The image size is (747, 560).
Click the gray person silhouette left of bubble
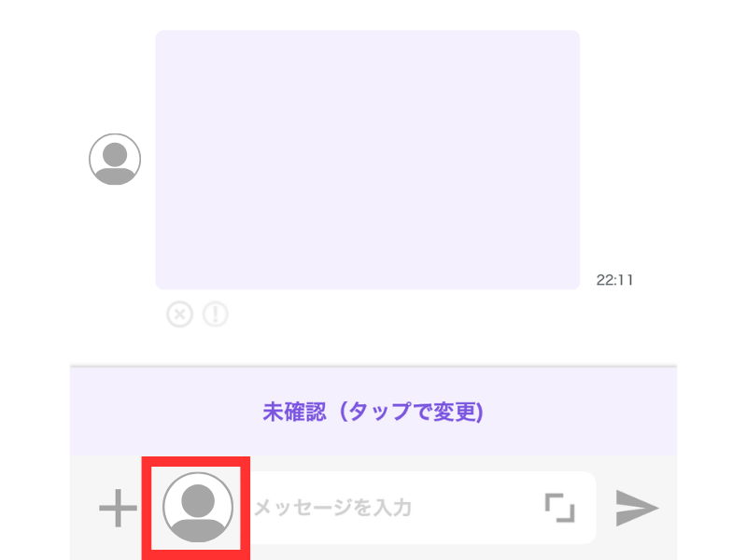click(x=115, y=159)
